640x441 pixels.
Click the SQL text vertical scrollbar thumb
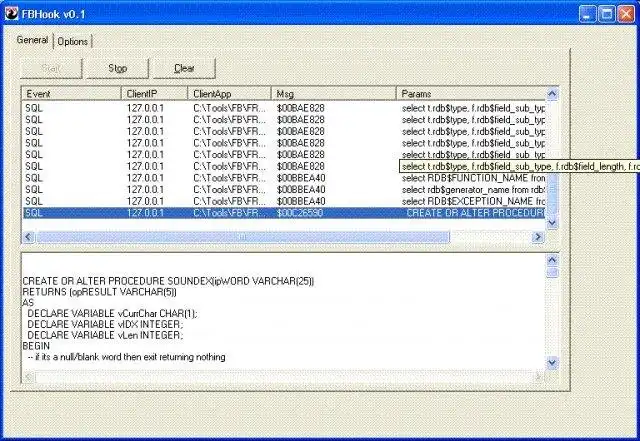coord(552,272)
